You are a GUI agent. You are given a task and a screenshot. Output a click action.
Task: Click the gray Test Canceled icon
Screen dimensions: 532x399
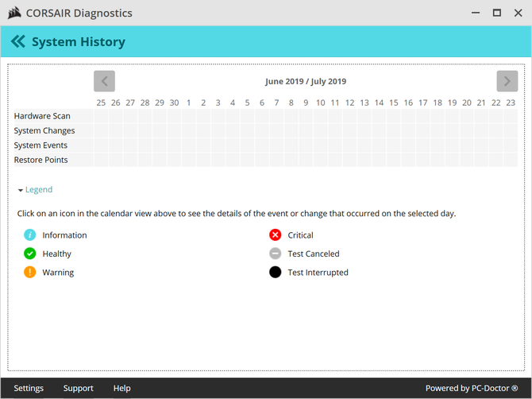pos(276,254)
